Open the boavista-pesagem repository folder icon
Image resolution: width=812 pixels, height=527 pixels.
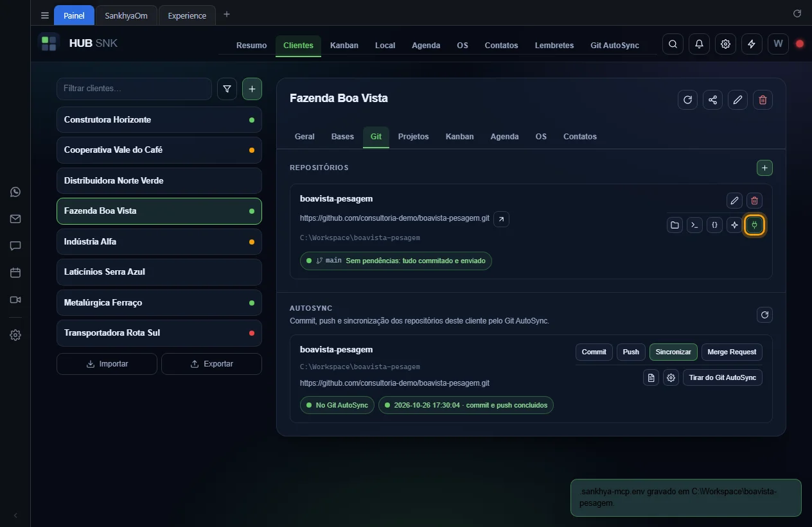(675, 225)
